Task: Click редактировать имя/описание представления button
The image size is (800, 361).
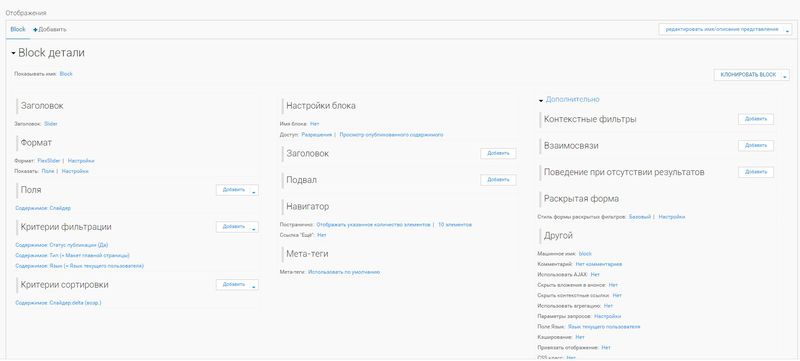Action: [x=721, y=30]
